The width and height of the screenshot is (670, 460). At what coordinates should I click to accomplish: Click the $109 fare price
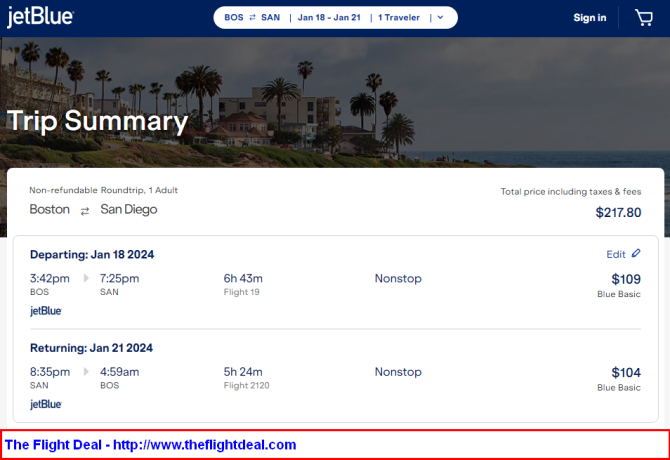tap(626, 279)
